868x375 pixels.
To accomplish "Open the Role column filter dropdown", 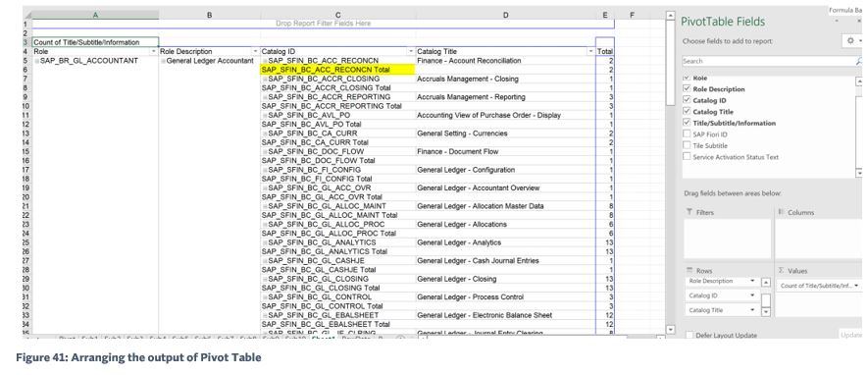I will 154,51.
